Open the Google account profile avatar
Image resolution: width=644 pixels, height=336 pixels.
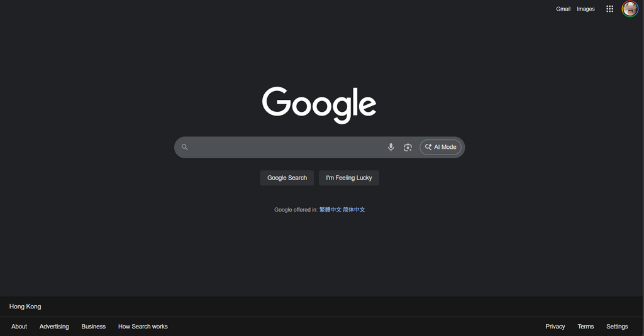coord(630,9)
